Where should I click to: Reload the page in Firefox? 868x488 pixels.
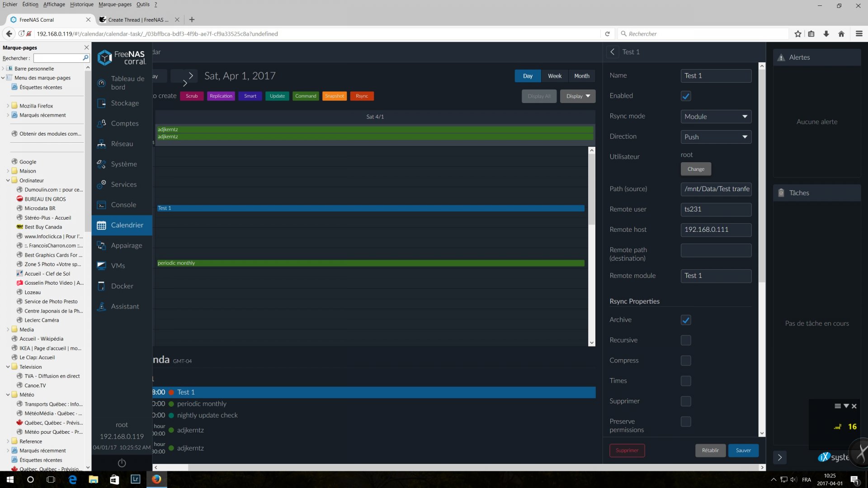pos(607,34)
